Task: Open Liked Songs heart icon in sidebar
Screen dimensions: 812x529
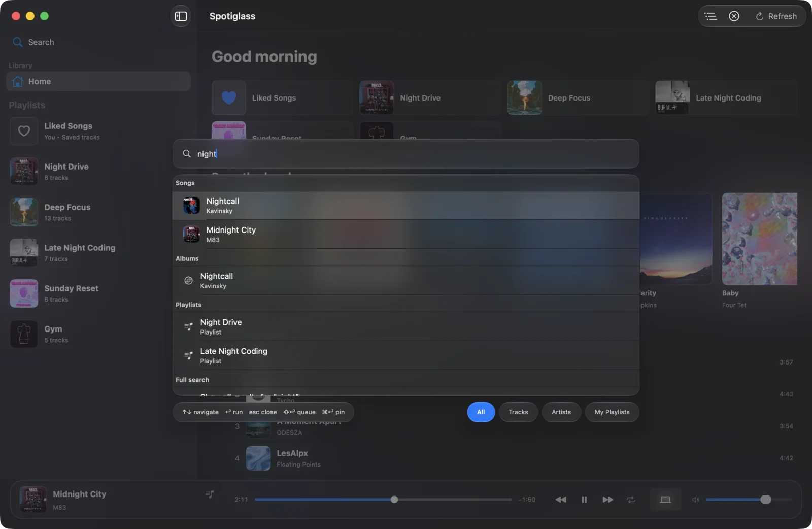Action: 24,131
